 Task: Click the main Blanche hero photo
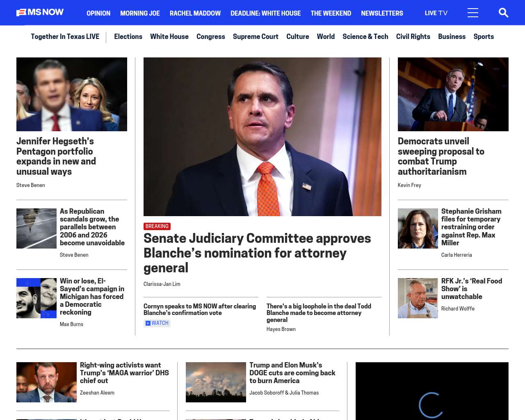coord(262,137)
